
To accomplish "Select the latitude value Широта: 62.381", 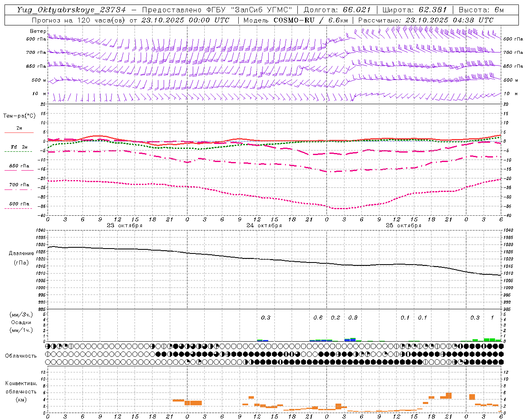I will coord(415,10).
